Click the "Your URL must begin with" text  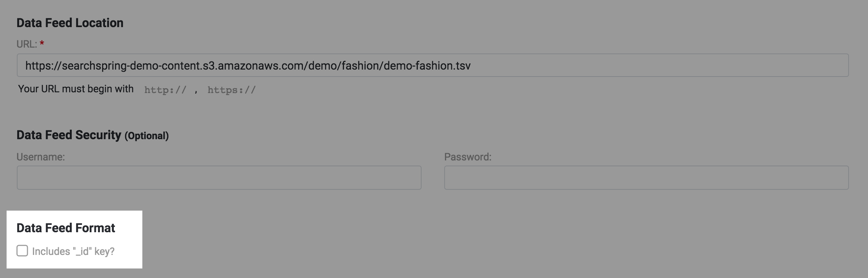76,89
